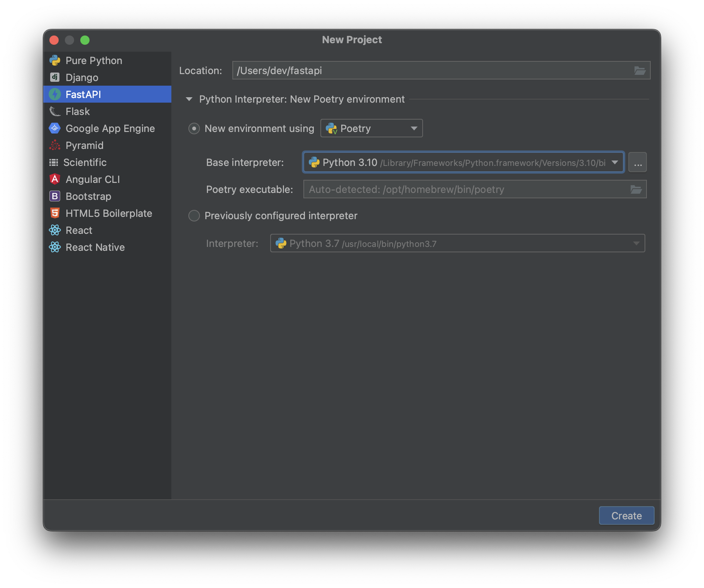Screen dimensions: 704x588
Task: Click the New Project window title
Action: pos(352,40)
